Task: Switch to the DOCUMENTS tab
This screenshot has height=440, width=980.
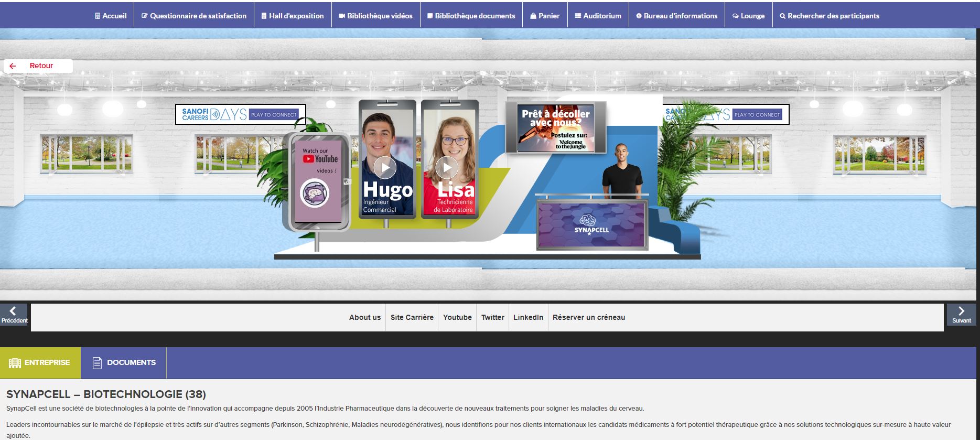Action: pyautogui.click(x=124, y=363)
